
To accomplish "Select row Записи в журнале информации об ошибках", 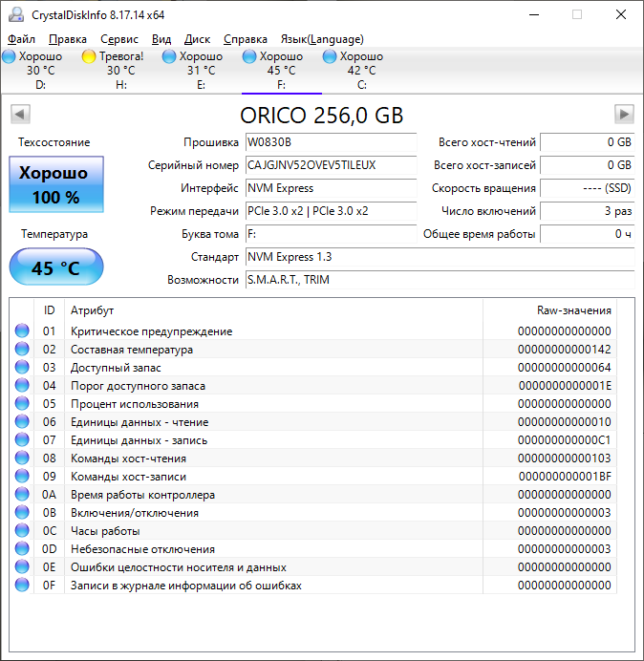I will coord(313,585).
